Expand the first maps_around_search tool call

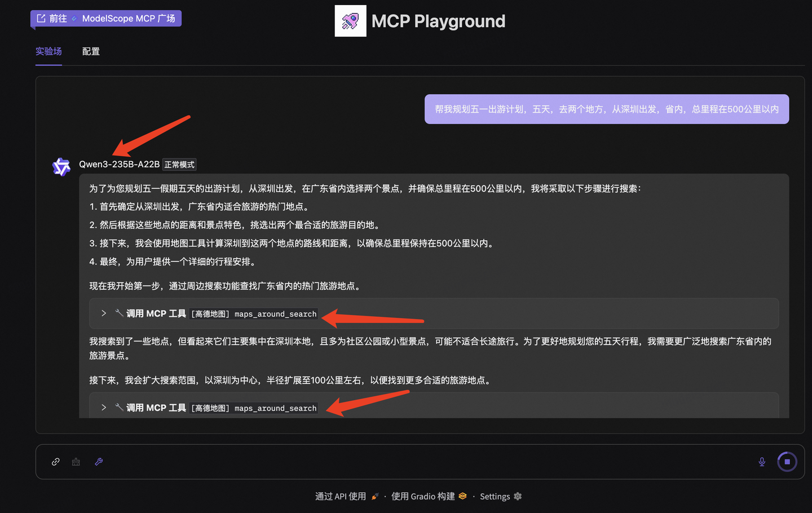click(x=104, y=313)
